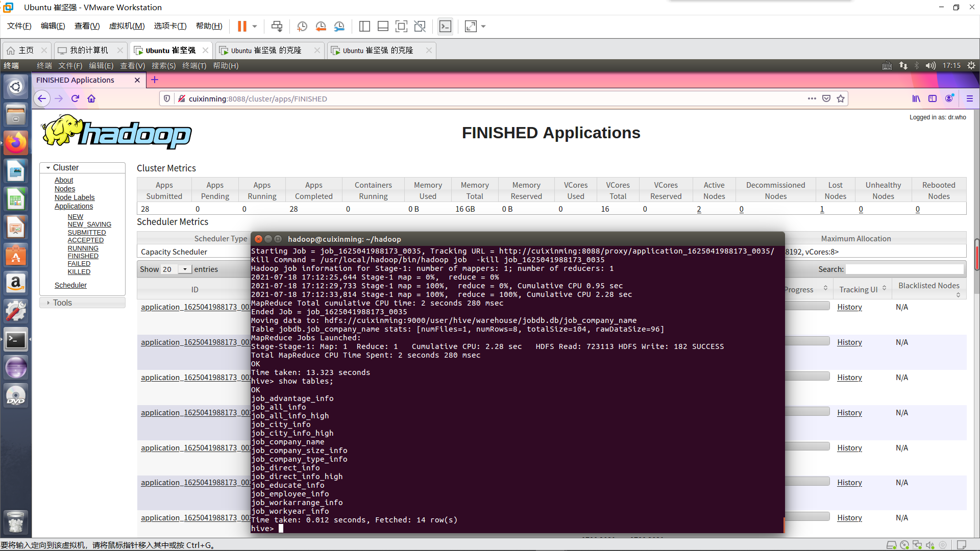Viewport: 980px width, 551px height.
Task: Launch Terminal from Ubuntu dock
Action: coord(15,340)
